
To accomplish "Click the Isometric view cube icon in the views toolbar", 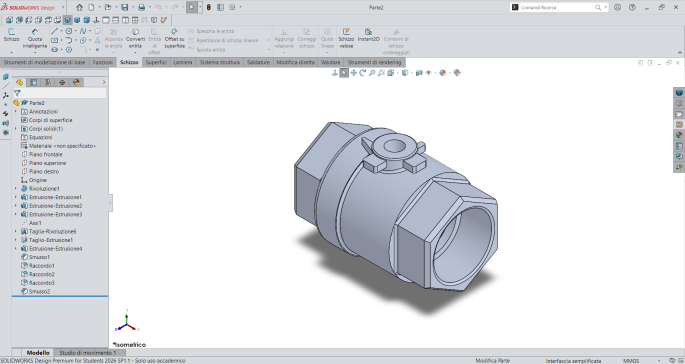I will pyautogui.click(x=68, y=20).
